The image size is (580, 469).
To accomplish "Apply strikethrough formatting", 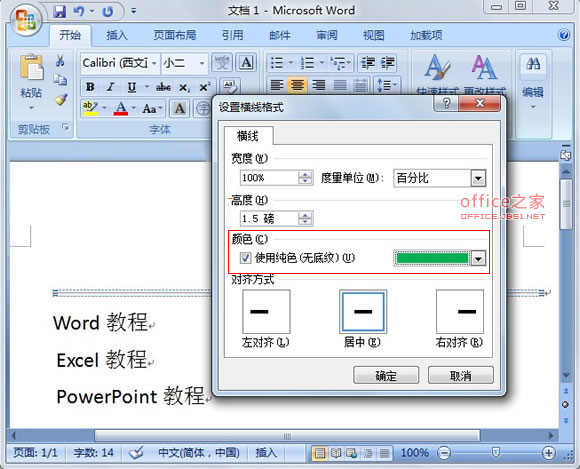I will pos(163,87).
